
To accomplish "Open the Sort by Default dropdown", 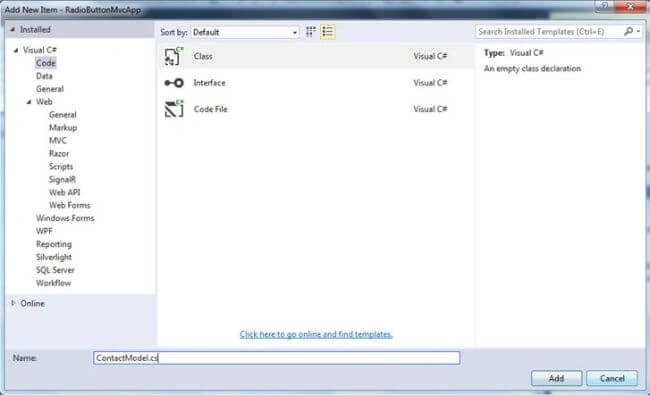I will (x=245, y=32).
